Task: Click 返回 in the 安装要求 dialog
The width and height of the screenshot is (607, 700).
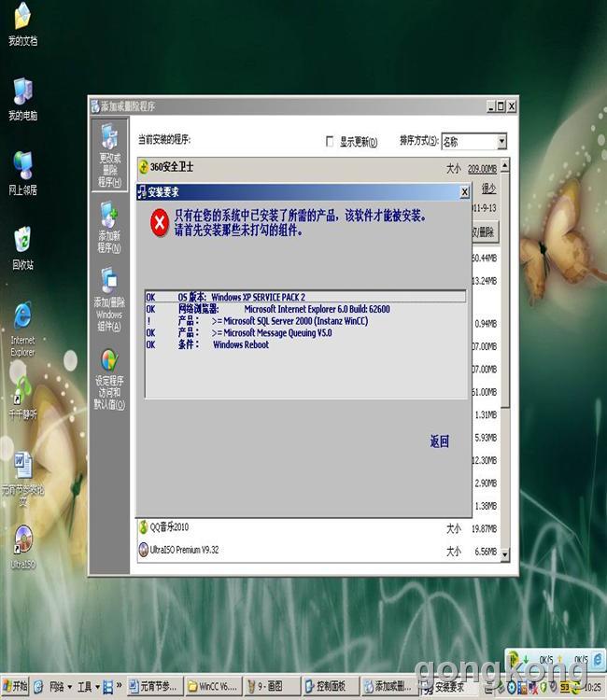Action: [439, 441]
